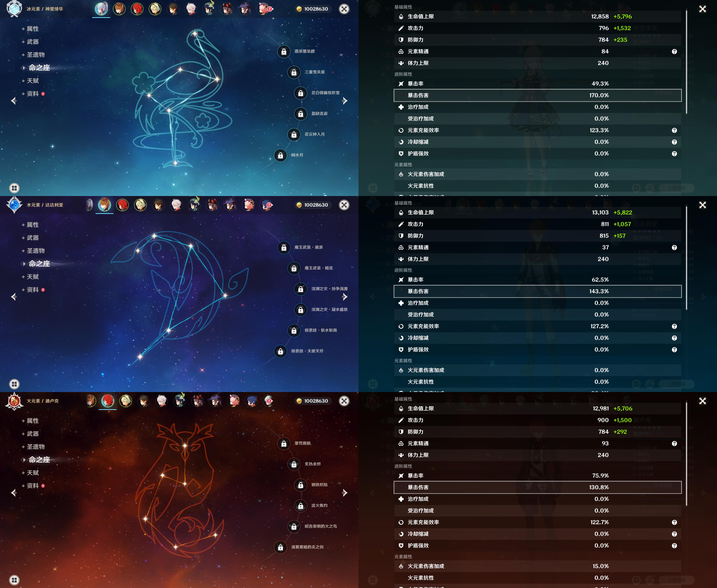Open 圣遗物 tab in 神里绫华 menu

[36, 55]
